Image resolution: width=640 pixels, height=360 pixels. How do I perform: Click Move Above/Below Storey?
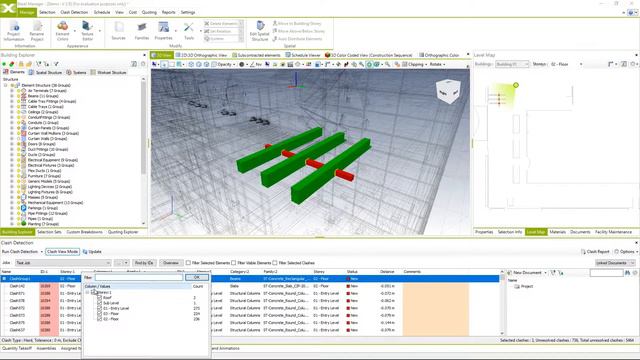tap(299, 31)
